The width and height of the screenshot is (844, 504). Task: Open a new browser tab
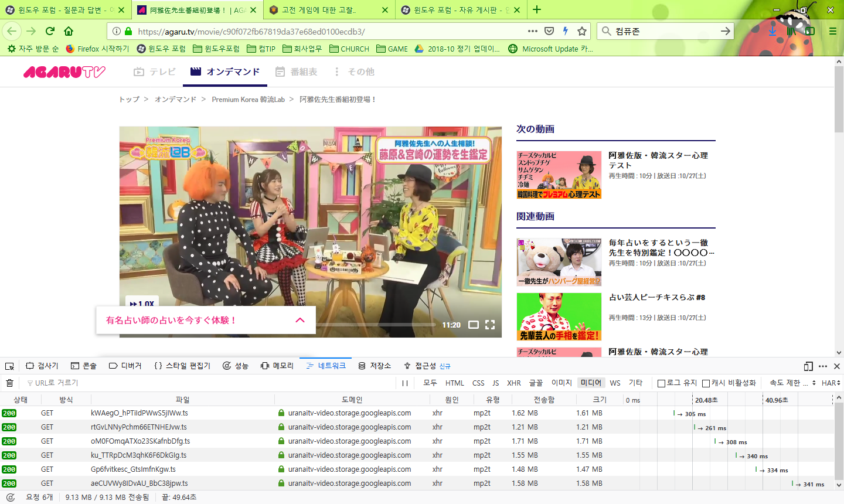point(537,9)
